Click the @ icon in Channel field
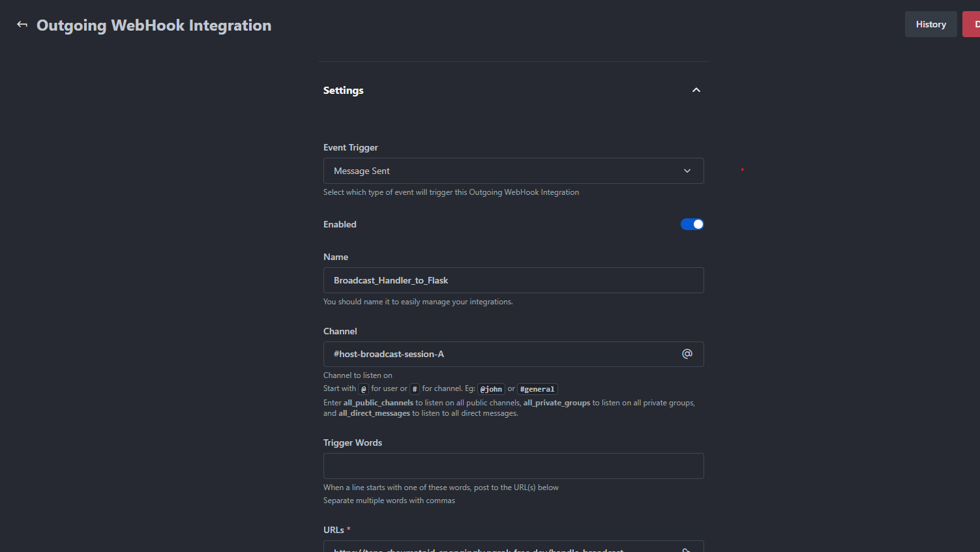Image resolution: width=980 pixels, height=552 pixels. [687, 354]
